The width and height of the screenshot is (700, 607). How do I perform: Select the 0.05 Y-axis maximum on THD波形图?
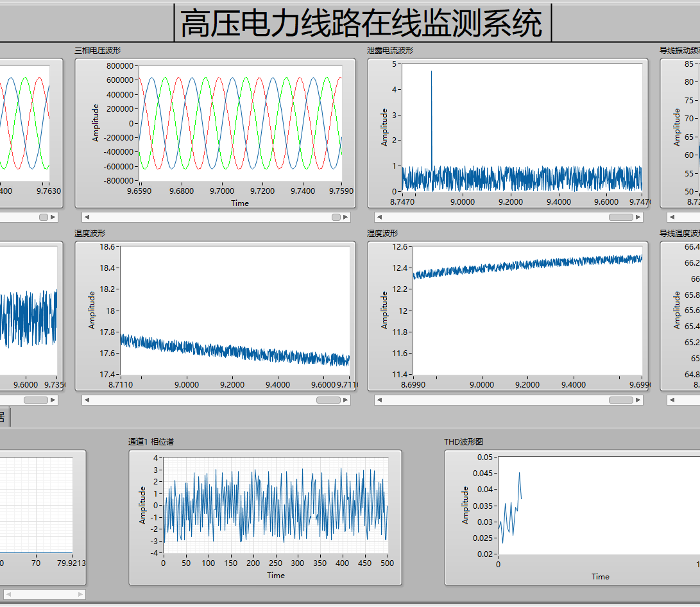tap(485, 457)
